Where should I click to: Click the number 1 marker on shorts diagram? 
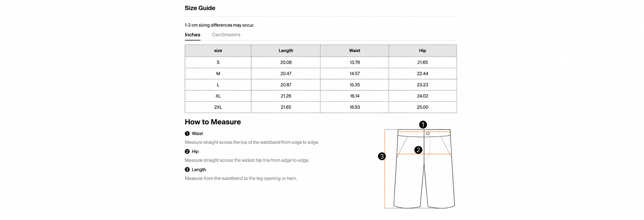coord(423,125)
